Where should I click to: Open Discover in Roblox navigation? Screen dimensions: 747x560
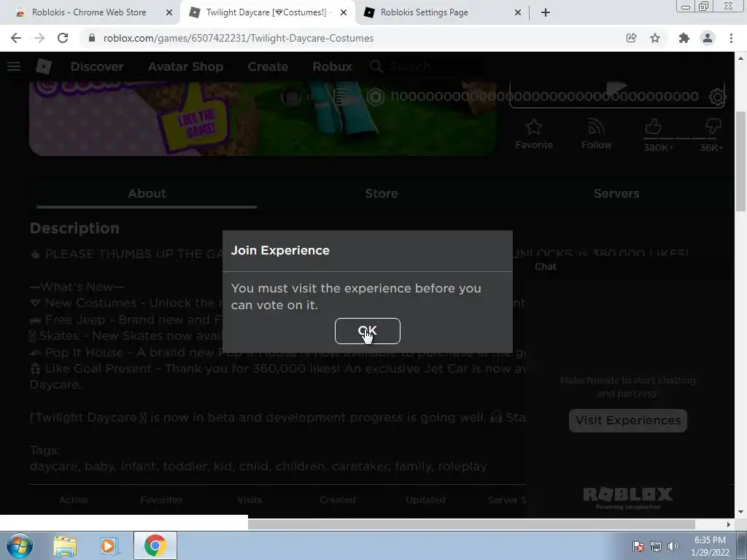pyautogui.click(x=97, y=66)
